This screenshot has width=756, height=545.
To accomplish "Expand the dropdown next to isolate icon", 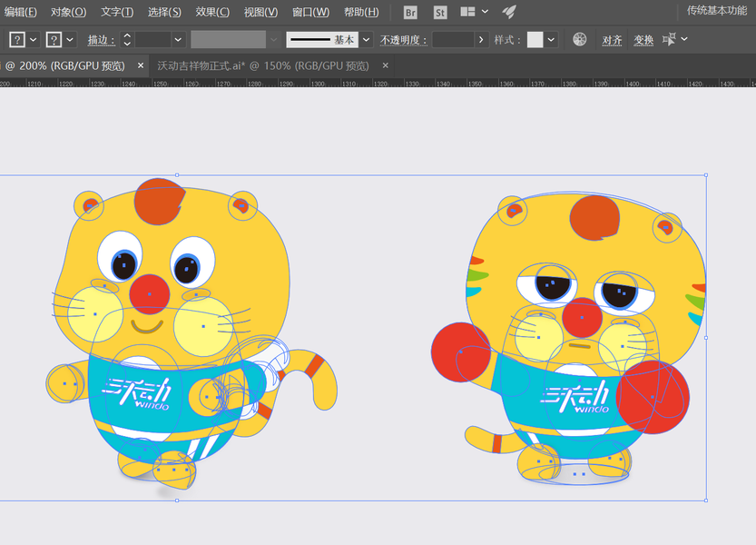I will click(684, 39).
